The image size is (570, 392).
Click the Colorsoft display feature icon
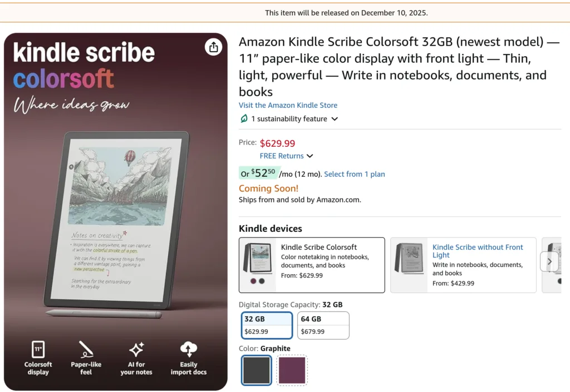[x=38, y=349]
